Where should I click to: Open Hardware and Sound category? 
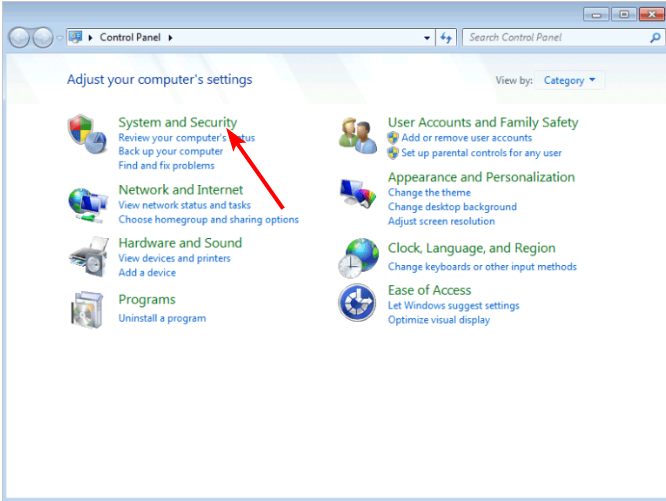coord(180,243)
